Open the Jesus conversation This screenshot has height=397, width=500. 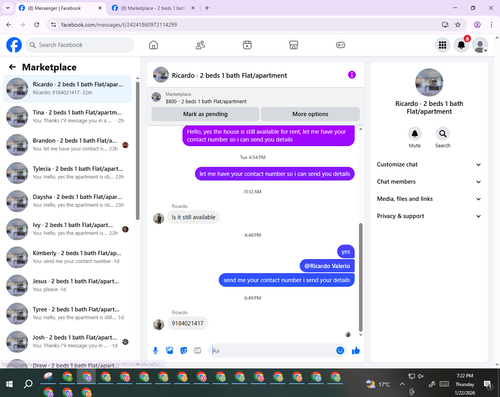67,285
